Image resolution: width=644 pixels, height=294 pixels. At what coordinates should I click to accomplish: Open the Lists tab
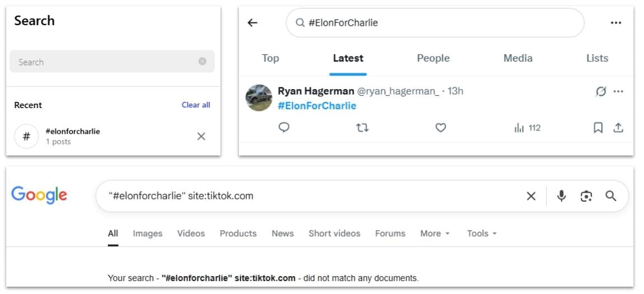pos(597,58)
